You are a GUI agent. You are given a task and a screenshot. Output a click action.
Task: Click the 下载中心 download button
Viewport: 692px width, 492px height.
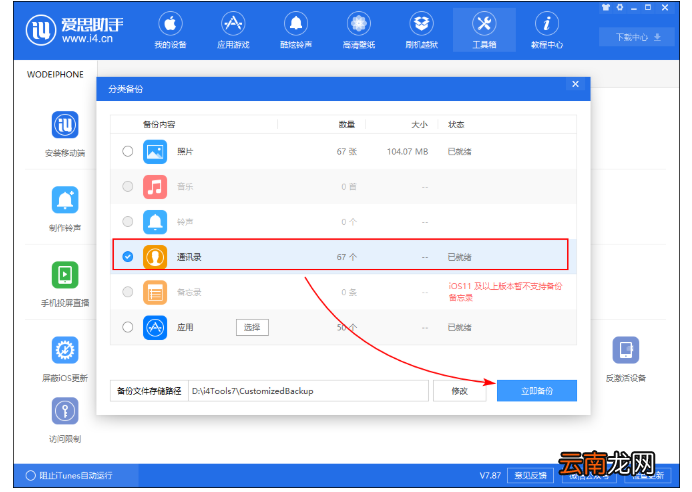tap(637, 37)
